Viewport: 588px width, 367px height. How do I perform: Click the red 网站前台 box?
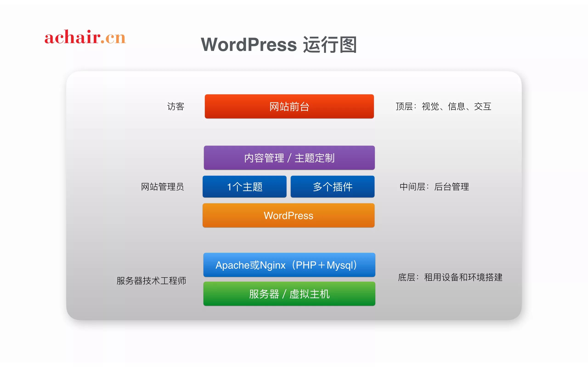tap(289, 106)
